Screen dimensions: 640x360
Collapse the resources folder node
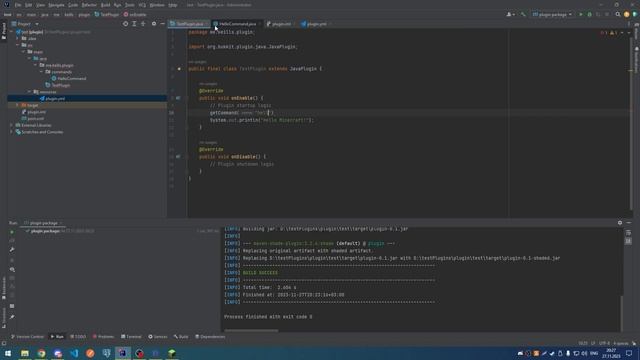pyautogui.click(x=29, y=92)
